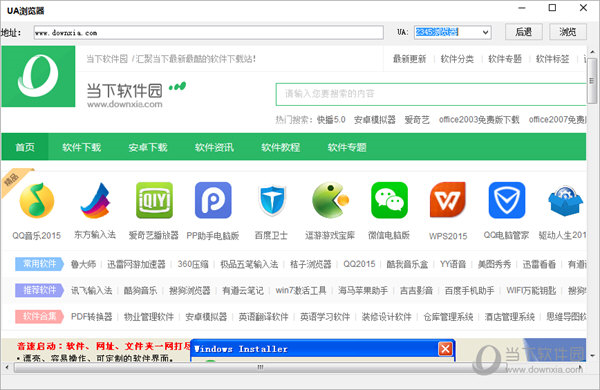Open the 有道云笔记 link
This screenshot has height=390, width=600.
pyautogui.click(x=243, y=290)
